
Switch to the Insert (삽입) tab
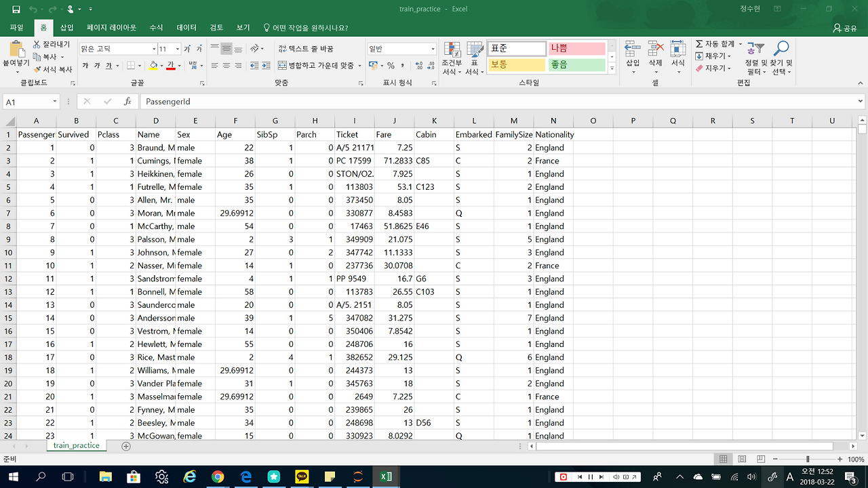pyautogui.click(x=66, y=28)
